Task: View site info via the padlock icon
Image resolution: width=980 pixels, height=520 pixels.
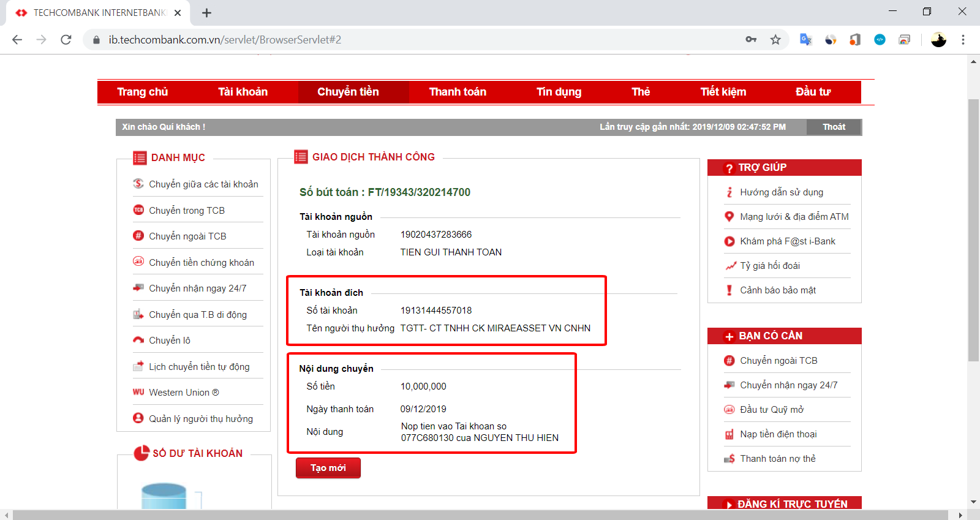Action: (96, 40)
